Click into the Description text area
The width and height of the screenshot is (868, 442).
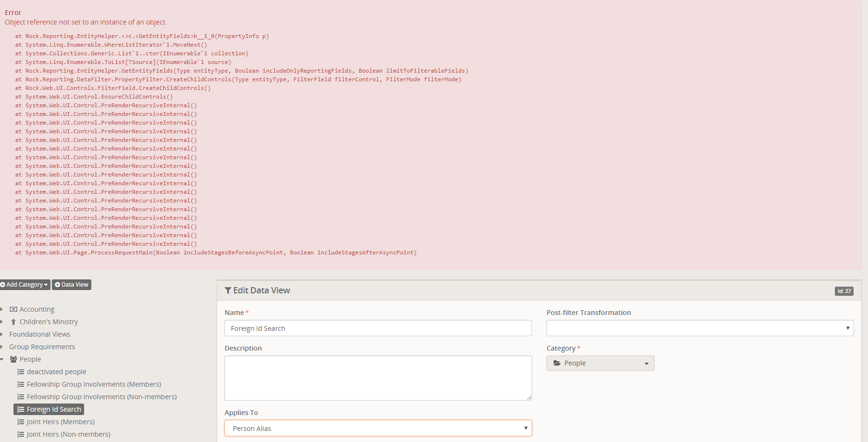click(x=378, y=378)
